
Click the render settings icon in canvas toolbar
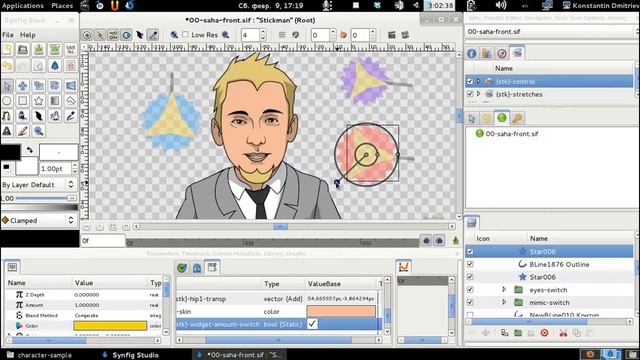pos(392,35)
